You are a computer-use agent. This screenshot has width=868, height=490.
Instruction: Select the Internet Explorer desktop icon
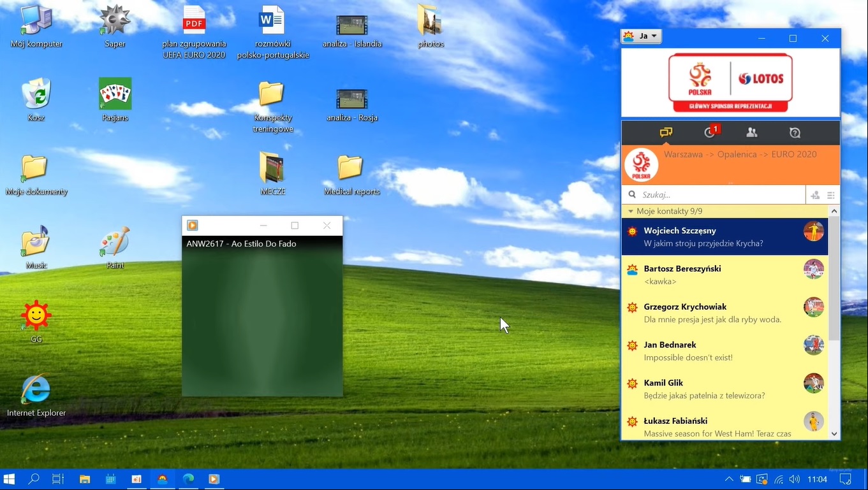[x=36, y=395]
